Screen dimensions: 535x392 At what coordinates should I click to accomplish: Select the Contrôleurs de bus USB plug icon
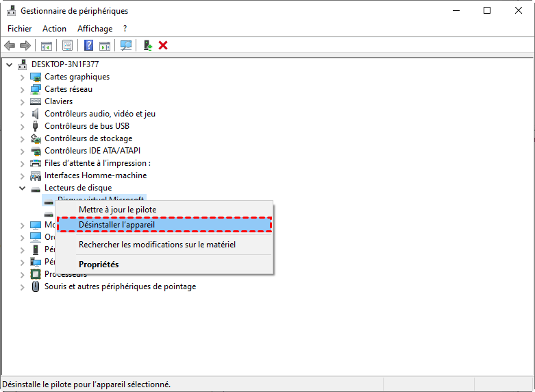coord(35,126)
